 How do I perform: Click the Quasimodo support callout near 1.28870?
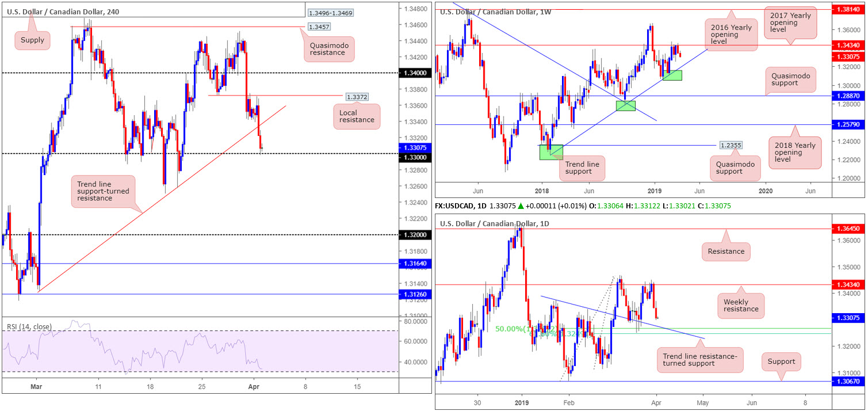(791, 79)
